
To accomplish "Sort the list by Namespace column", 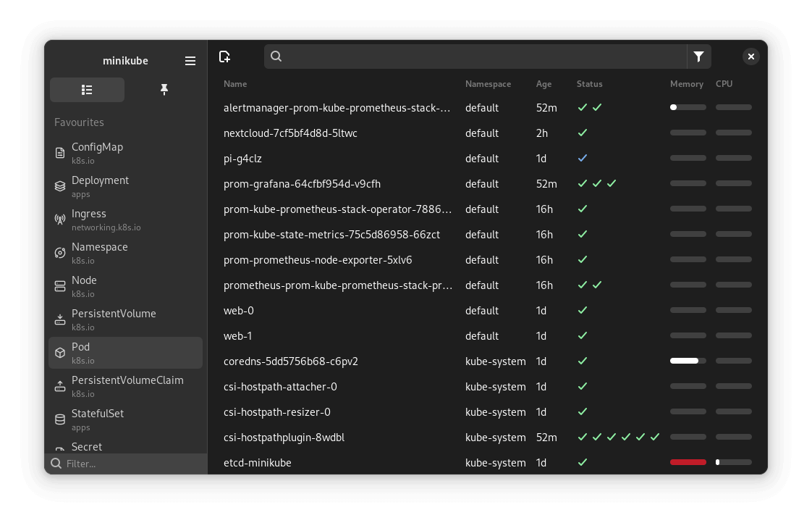I will (488, 84).
